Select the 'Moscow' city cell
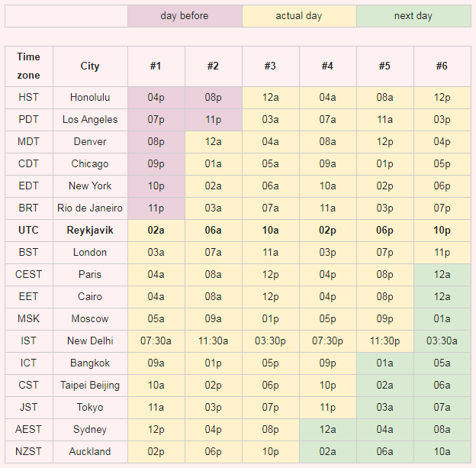Image resolution: width=476 pixels, height=468 pixels. pyautogui.click(x=90, y=319)
